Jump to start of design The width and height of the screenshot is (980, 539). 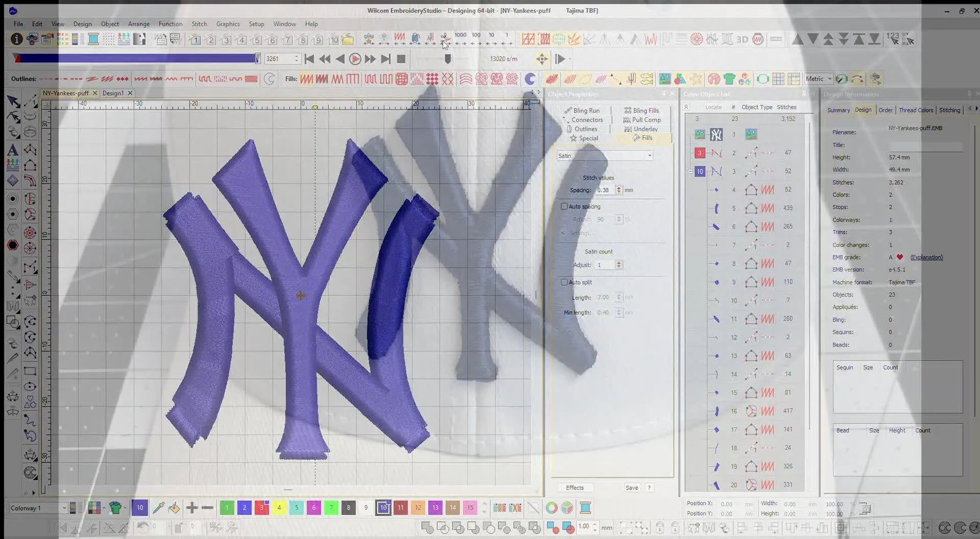pos(309,59)
